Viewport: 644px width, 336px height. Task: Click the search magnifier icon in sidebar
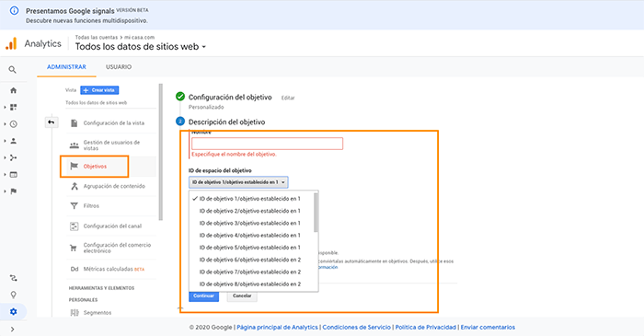13,70
